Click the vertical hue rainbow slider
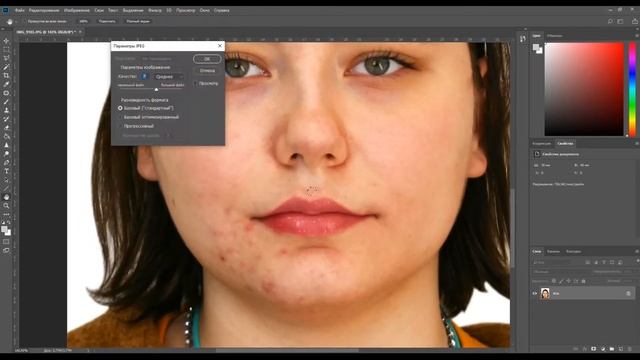This screenshot has height=360, width=640. [x=632, y=89]
